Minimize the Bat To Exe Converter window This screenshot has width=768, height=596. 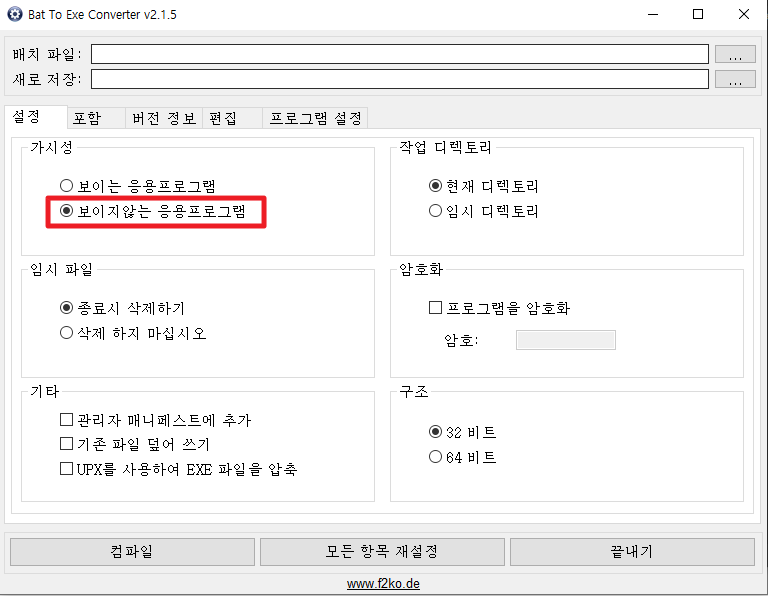653,14
